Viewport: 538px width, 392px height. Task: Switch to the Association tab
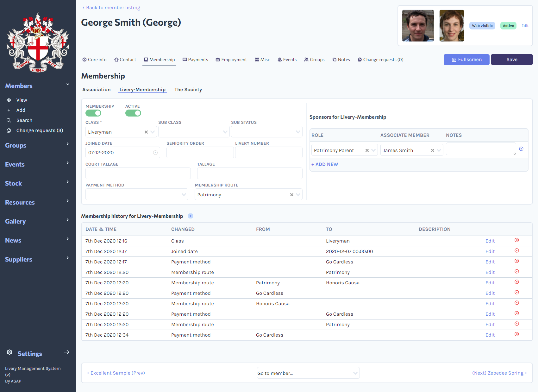(x=96, y=90)
